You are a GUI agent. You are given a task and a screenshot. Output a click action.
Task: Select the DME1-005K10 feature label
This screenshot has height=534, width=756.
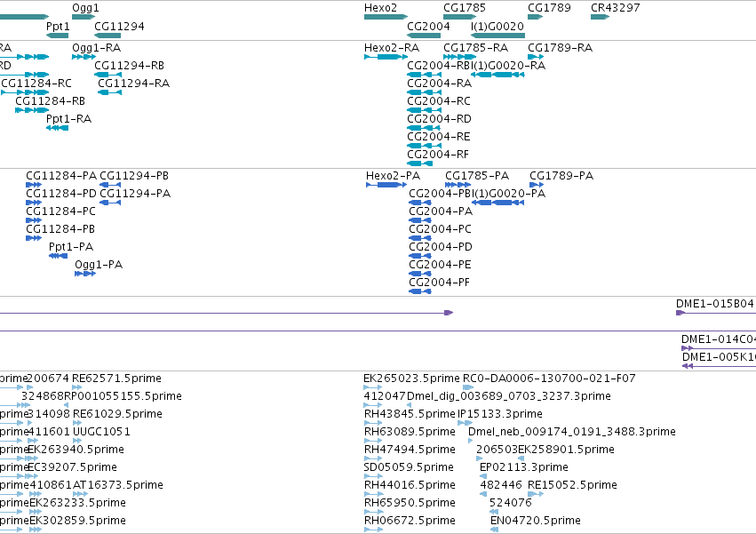[719, 357]
